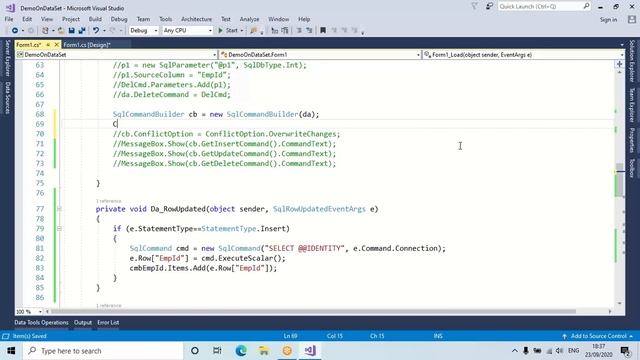640x360 pixels.
Task: Open the Team Explorer side tab
Action: point(632,105)
